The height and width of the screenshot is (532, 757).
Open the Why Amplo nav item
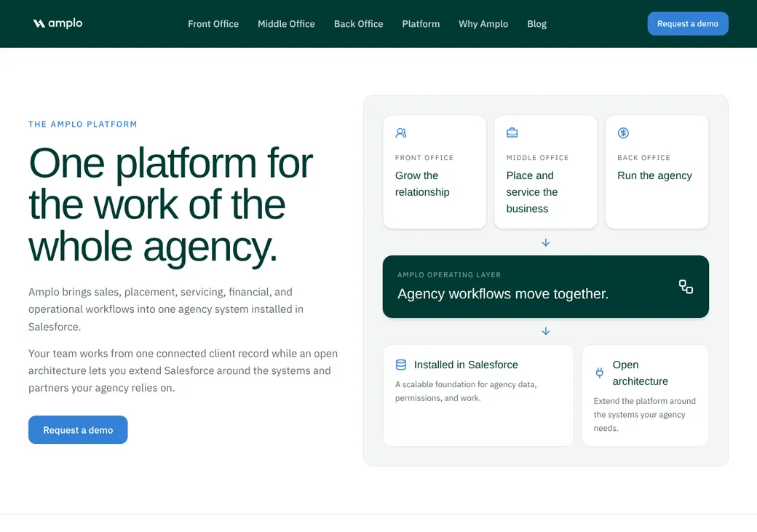[x=483, y=24]
